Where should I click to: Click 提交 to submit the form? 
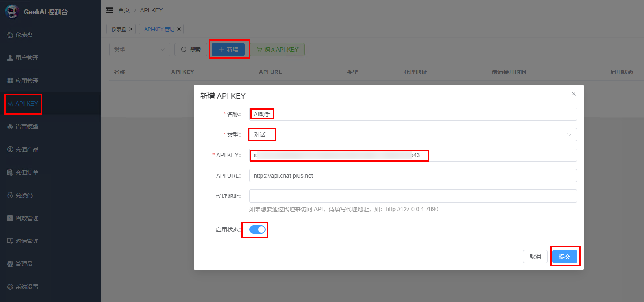click(565, 257)
